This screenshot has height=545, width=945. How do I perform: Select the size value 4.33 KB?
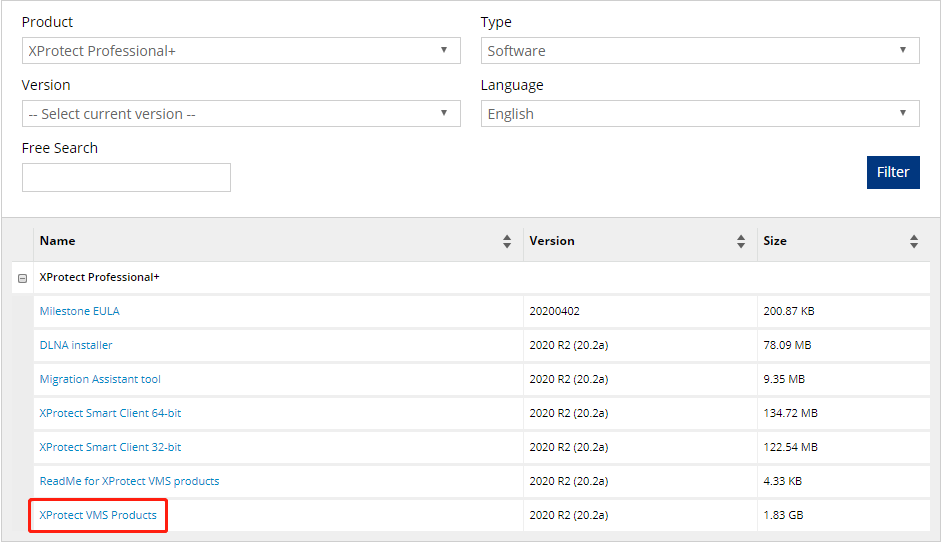click(x=783, y=481)
